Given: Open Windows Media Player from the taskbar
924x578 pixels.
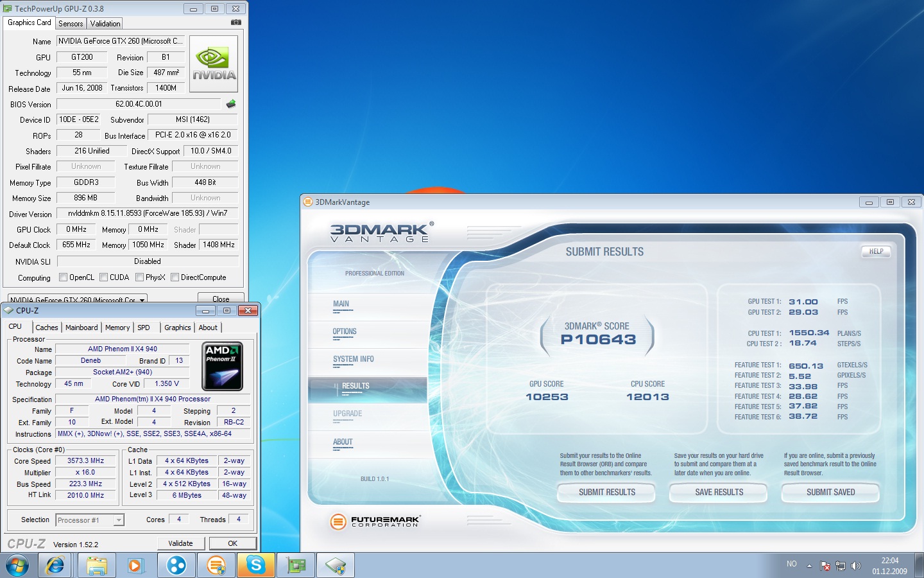Looking at the screenshot, I should coord(135,565).
